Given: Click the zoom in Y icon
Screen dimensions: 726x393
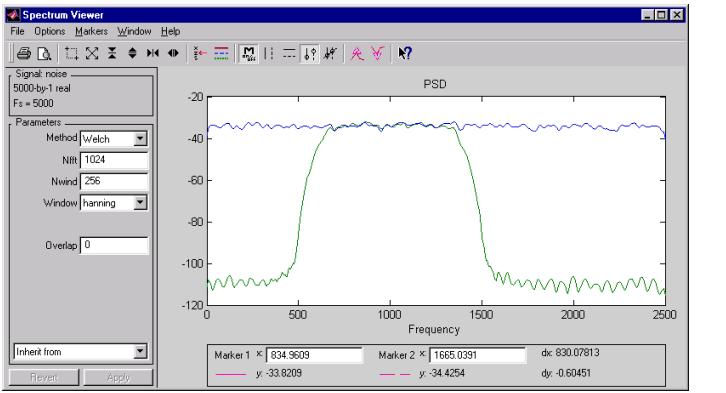Looking at the screenshot, I should 112,54.
